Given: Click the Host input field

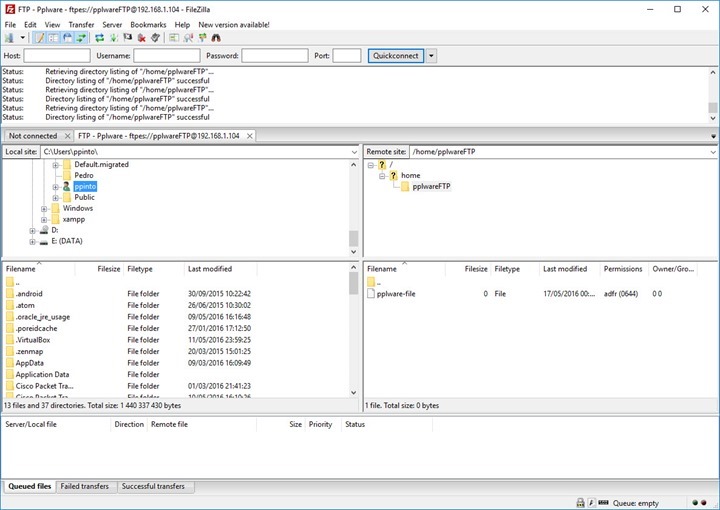Looking at the screenshot, I should click(x=57, y=56).
